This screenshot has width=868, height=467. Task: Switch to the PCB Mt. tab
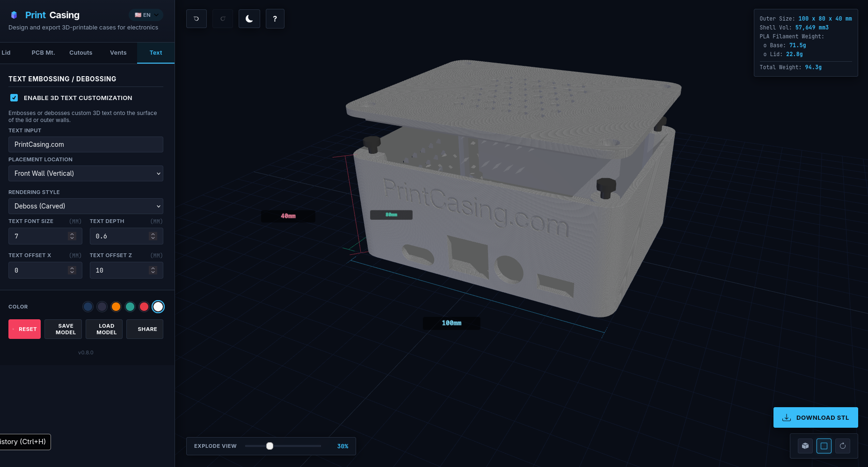44,53
